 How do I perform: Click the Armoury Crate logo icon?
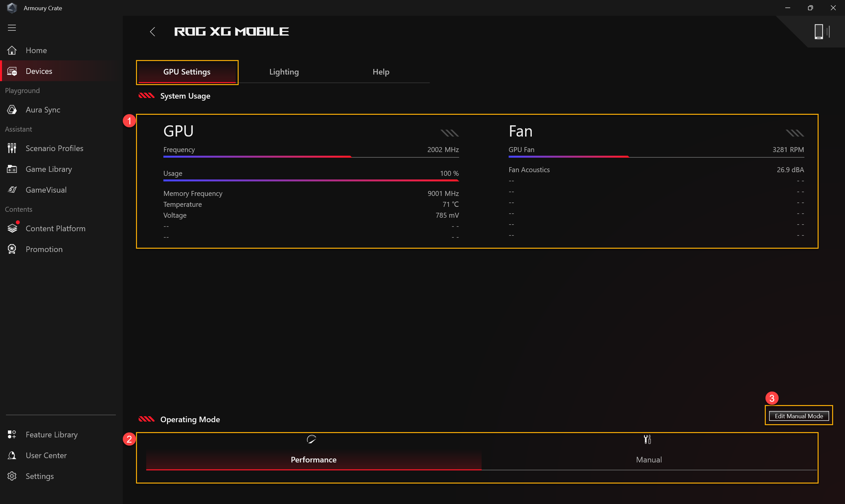pyautogui.click(x=12, y=8)
